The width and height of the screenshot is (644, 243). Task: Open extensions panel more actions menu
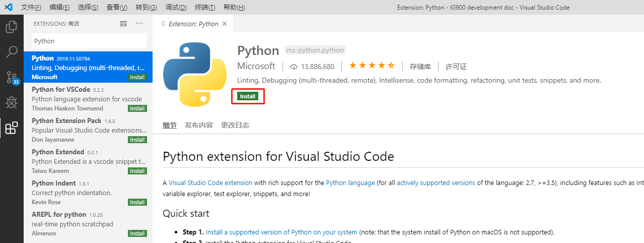click(x=139, y=24)
